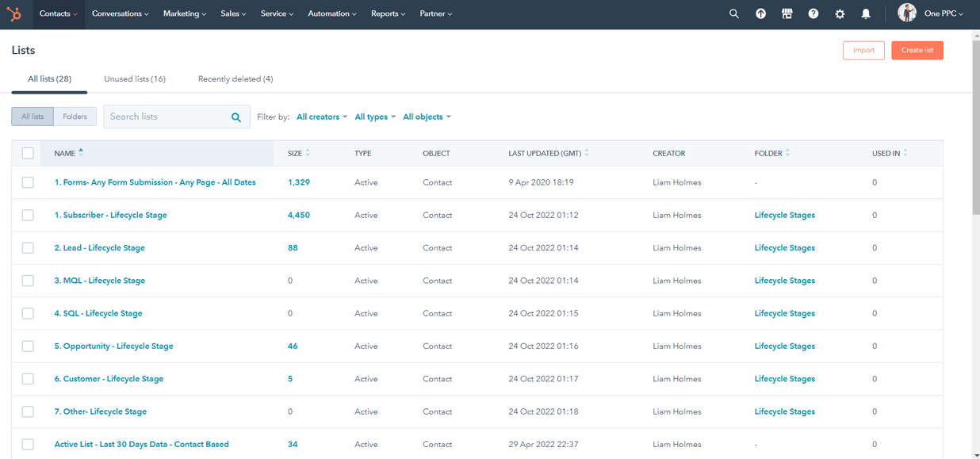Open the 5. Opportunity - Lifecycle Stage list
Screen dimensions: 980x459
tap(113, 346)
